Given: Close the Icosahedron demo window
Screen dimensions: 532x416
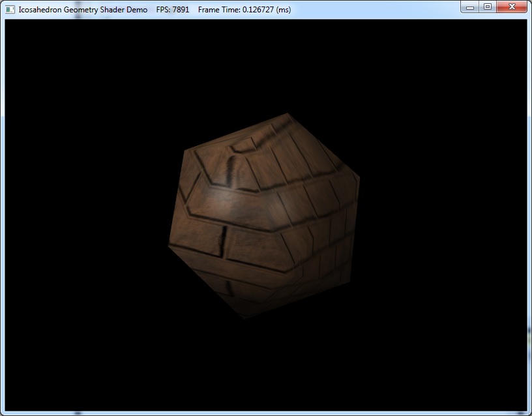Looking at the screenshot, I should click(x=512, y=7).
